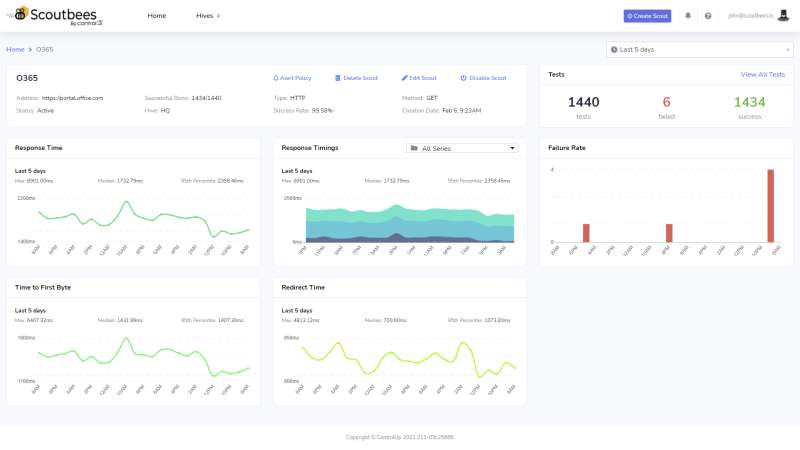Viewport: 800px width, 450px height.
Task: Click the bell icon beside Alert Policy
Action: (x=276, y=78)
